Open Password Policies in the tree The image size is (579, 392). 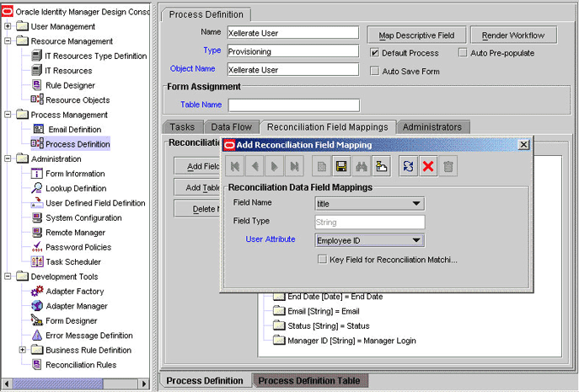pos(72,247)
